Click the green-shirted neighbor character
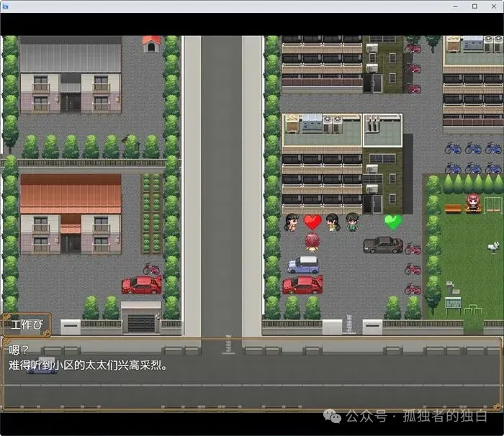The height and width of the screenshot is (436, 504). [352, 222]
